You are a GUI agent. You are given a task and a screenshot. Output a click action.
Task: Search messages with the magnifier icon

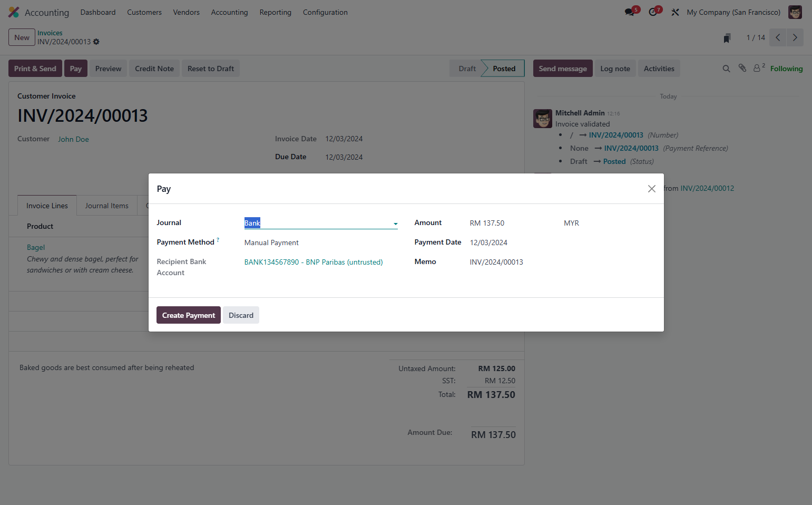(726, 69)
